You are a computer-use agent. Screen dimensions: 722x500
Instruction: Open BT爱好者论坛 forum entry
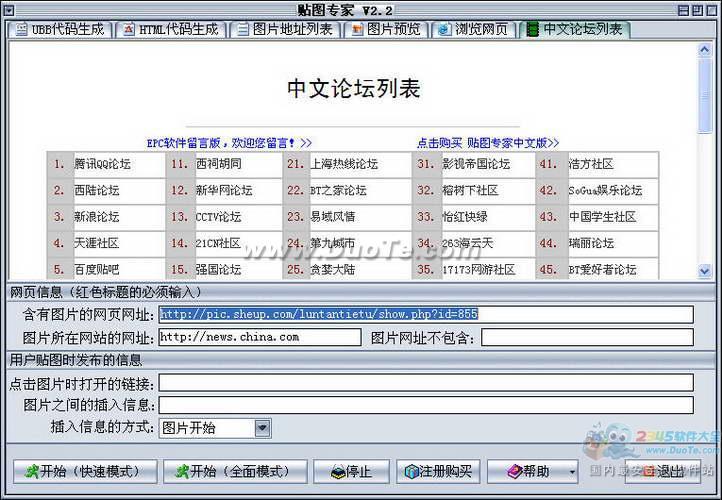[602, 269]
